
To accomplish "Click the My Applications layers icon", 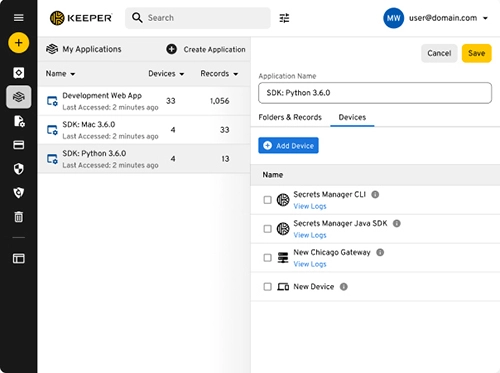I will click(x=52, y=49).
